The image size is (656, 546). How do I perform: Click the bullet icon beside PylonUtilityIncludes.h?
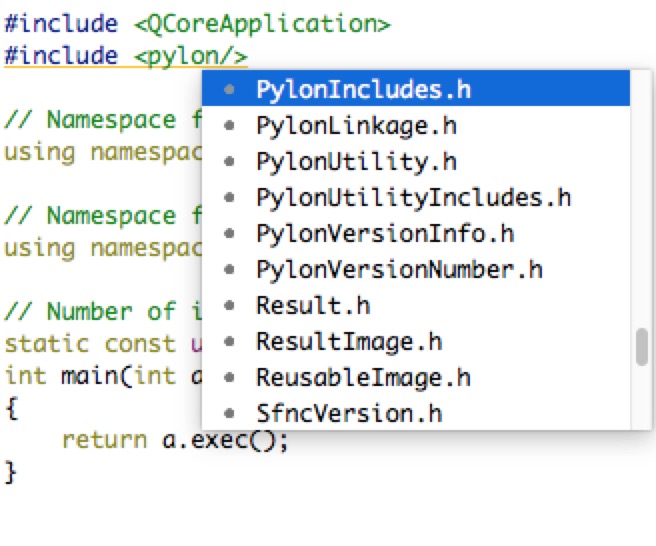pyautogui.click(x=229, y=197)
